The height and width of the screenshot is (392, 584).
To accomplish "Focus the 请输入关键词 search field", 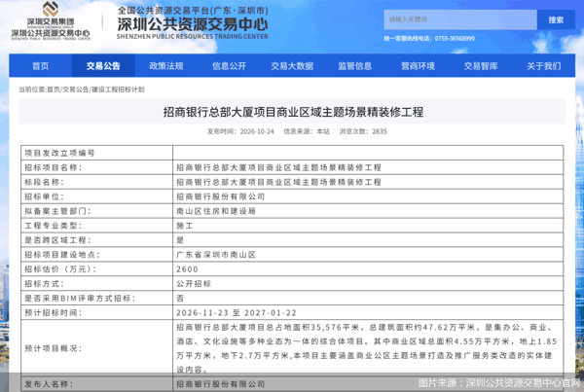I will [460, 19].
